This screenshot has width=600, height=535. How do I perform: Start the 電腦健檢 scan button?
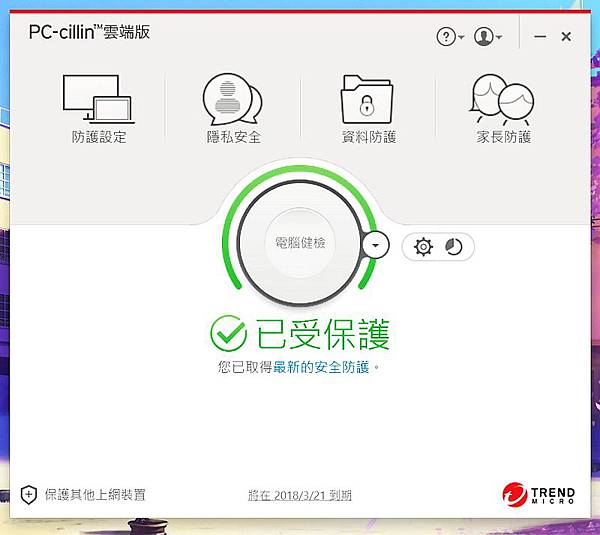pos(300,243)
